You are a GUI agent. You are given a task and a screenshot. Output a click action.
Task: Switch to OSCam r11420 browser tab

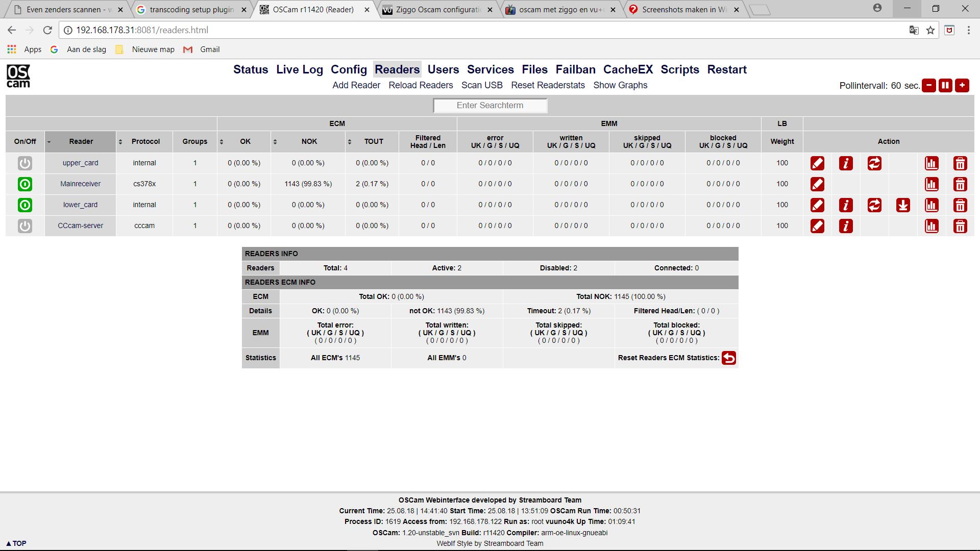(x=313, y=10)
